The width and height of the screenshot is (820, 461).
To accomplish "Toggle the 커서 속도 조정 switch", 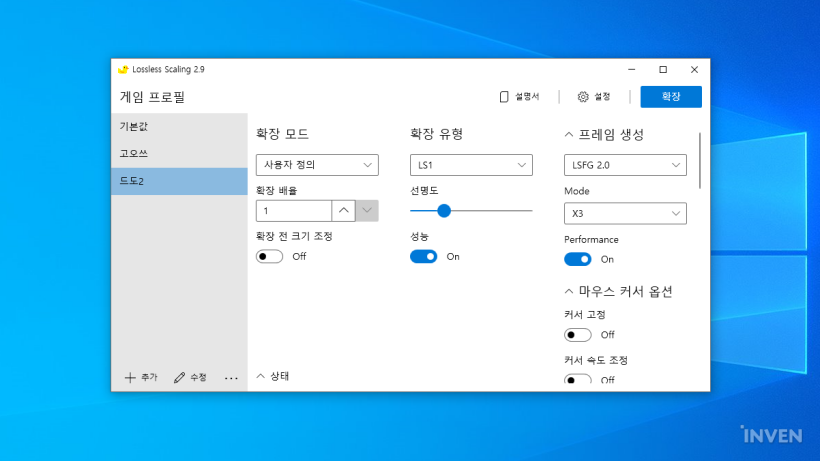I will pyautogui.click(x=578, y=379).
